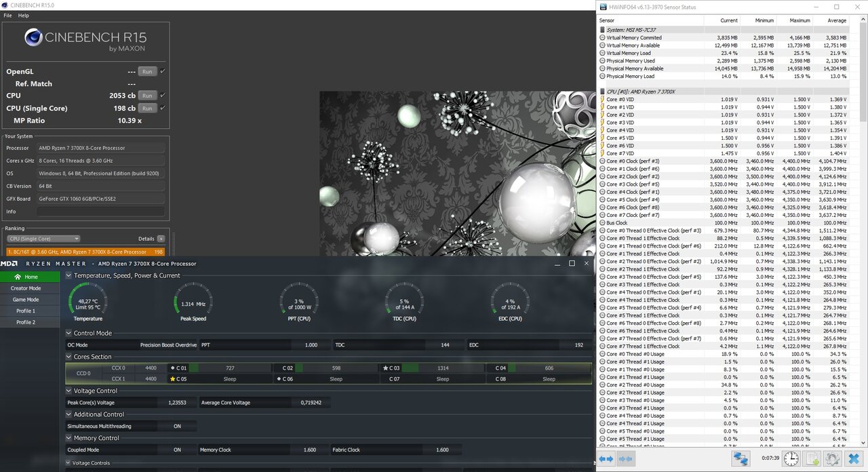The image size is (868, 472).
Task: Collapse the Cores Section
Action: point(68,357)
